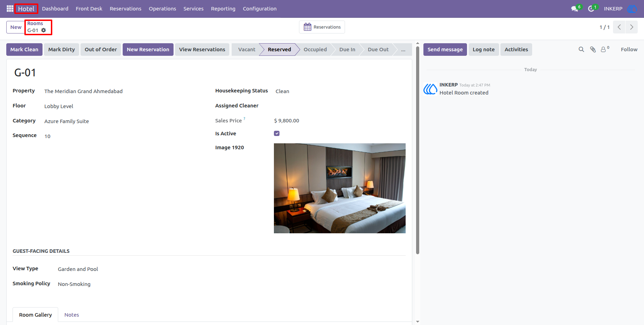Click Out of Order button
The image size is (644, 325).
(101, 50)
